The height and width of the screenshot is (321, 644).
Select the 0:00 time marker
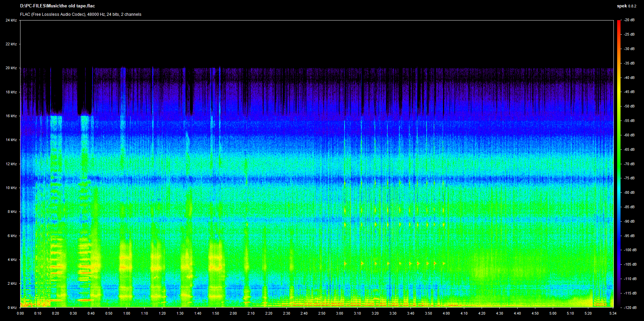pos(20,313)
